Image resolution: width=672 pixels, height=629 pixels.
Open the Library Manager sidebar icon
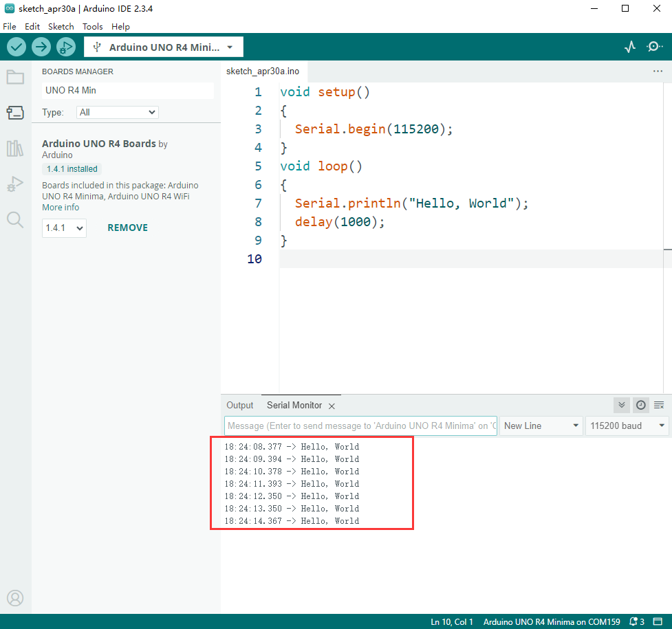click(15, 148)
